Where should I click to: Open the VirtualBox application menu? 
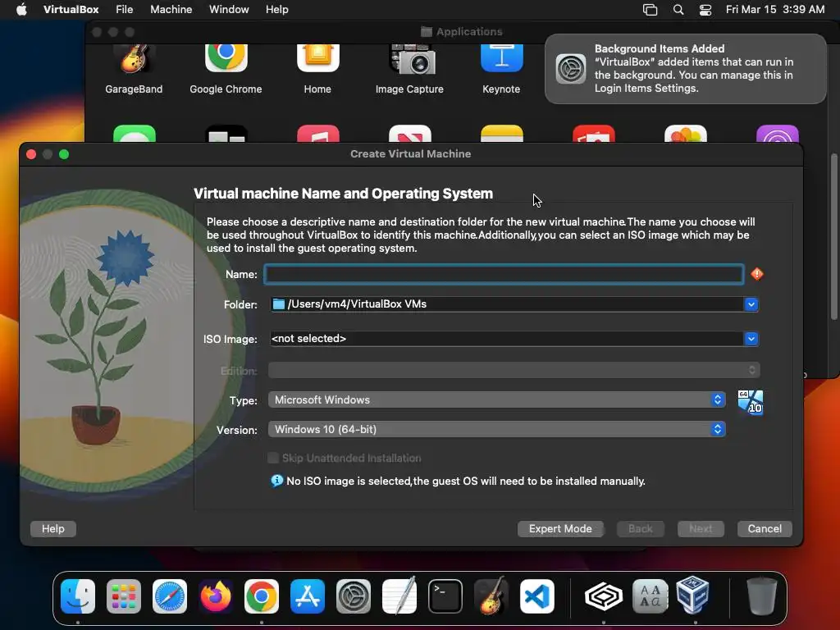71,10
